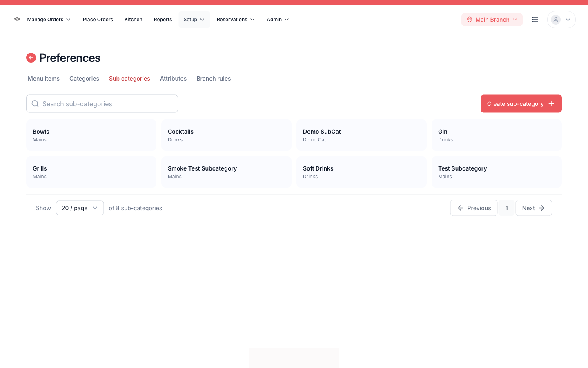Click the app logo icon
Screen dimensions: 588x368
click(x=17, y=19)
